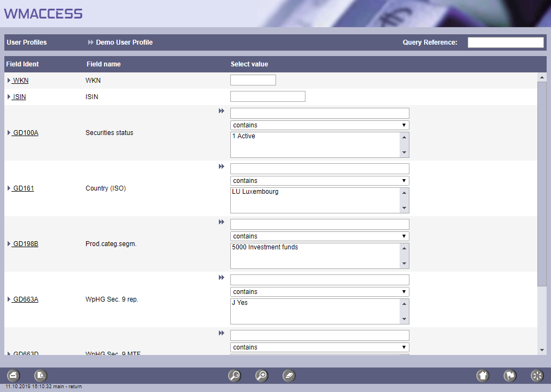Open the contains dropdown for Securities status
Viewport: 551px width, 392px height.
click(x=320, y=125)
